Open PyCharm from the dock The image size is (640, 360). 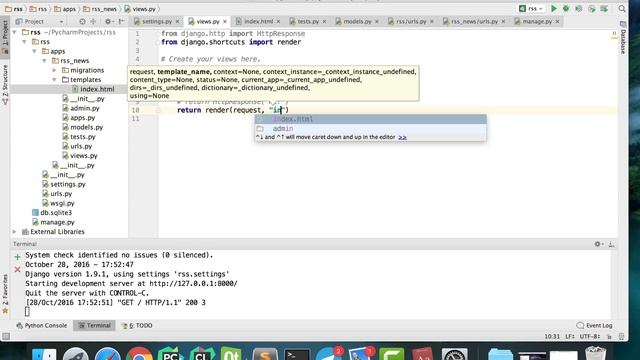pos(171,353)
